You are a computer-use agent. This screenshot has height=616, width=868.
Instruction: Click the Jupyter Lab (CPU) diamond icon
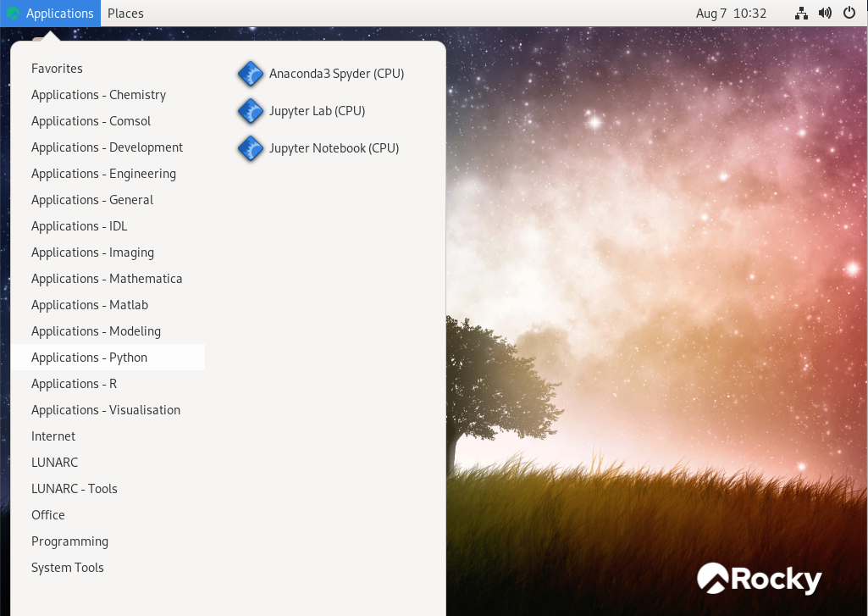click(x=251, y=111)
